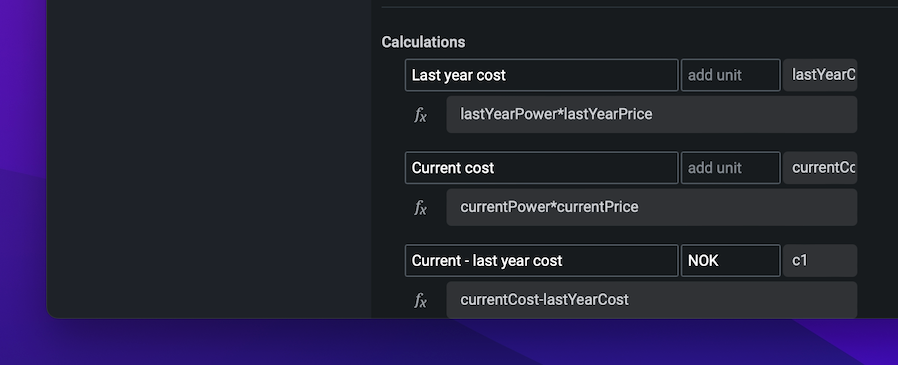Screen dimensions: 898x365
Task: Click the fx icon beside currentCost-lastYearCost formula
Action: click(420, 301)
